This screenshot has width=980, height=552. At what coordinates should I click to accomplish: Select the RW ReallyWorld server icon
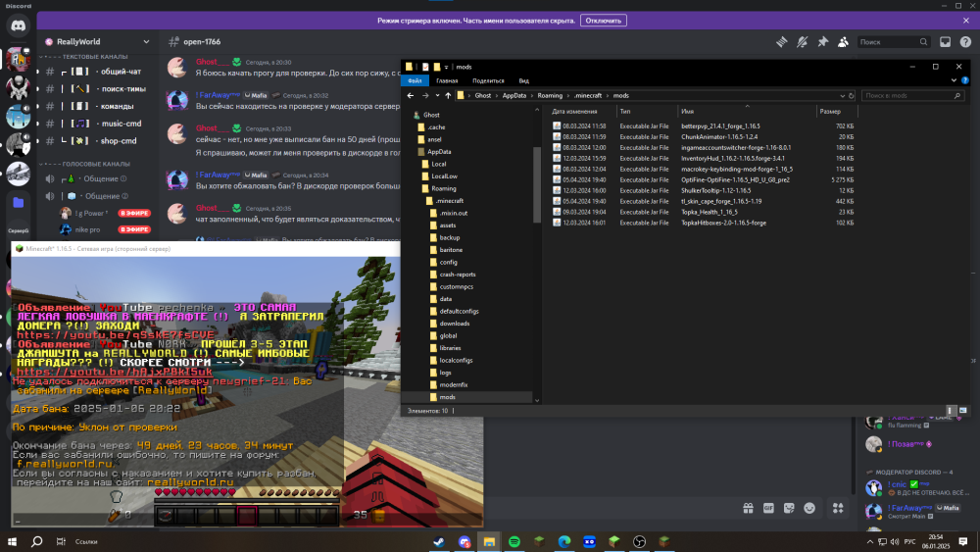point(18,59)
